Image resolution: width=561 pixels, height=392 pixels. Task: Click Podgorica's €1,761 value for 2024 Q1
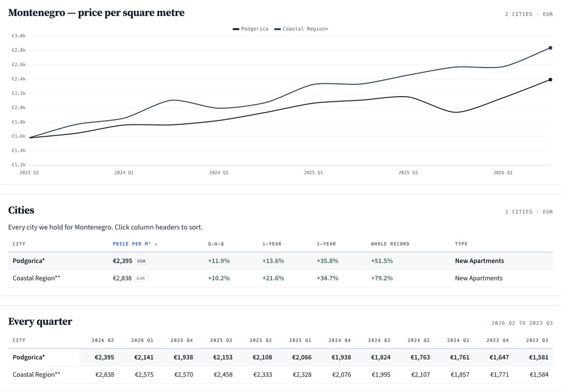click(460, 357)
